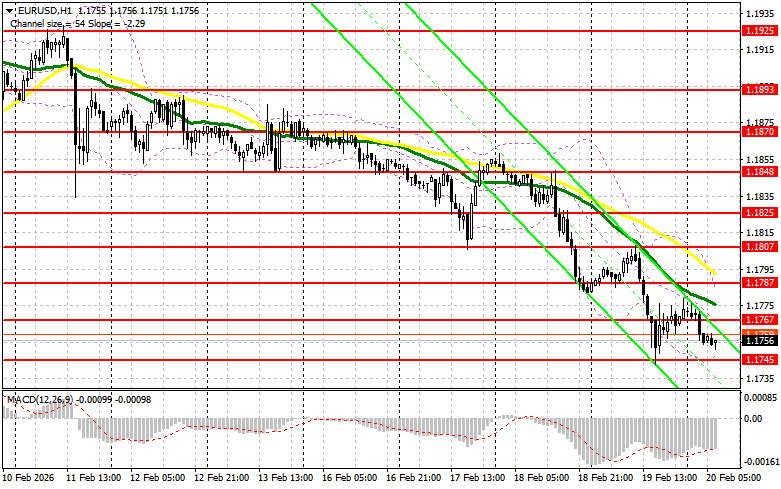The height and width of the screenshot is (489, 781).
Task: Click the 16 Feb 21:00 time label
Action: click(413, 478)
